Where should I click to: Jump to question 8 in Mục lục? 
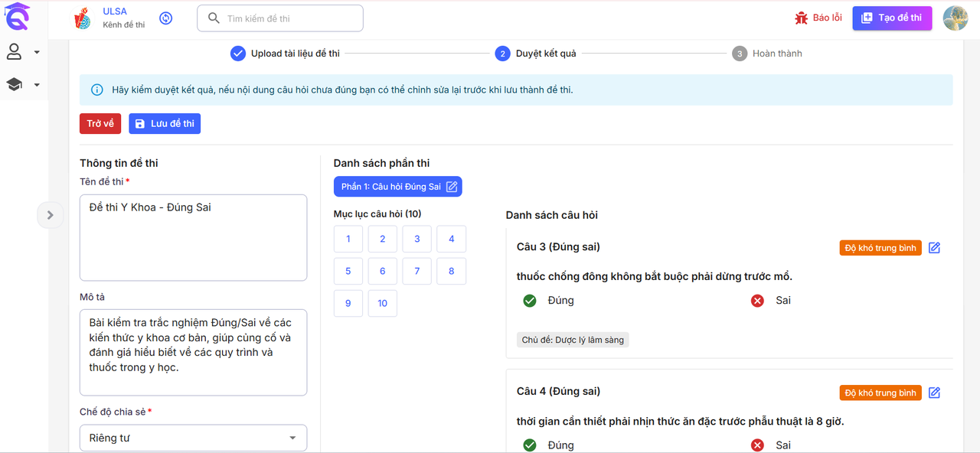click(452, 271)
